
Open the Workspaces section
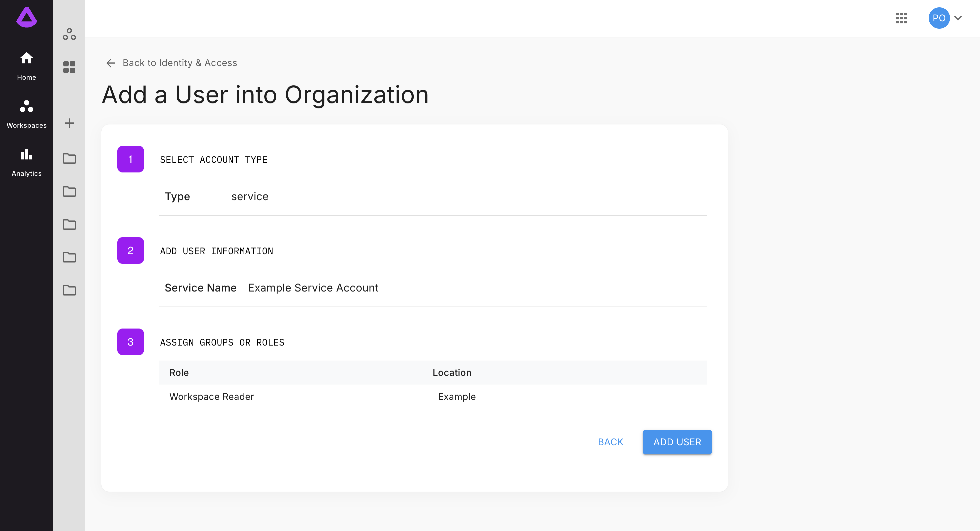click(x=27, y=114)
